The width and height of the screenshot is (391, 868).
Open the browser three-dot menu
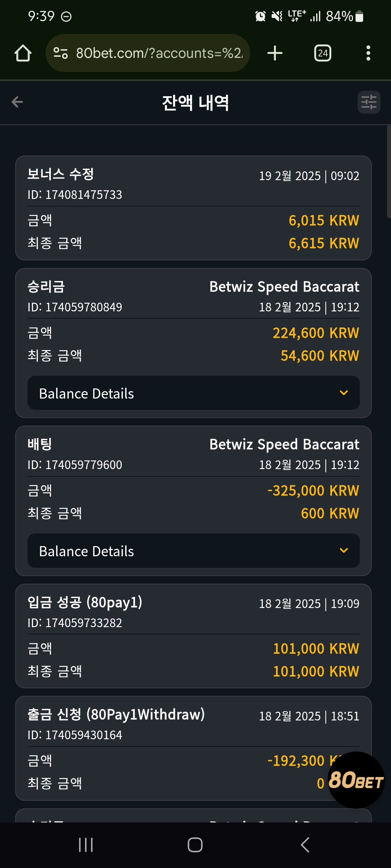368,53
